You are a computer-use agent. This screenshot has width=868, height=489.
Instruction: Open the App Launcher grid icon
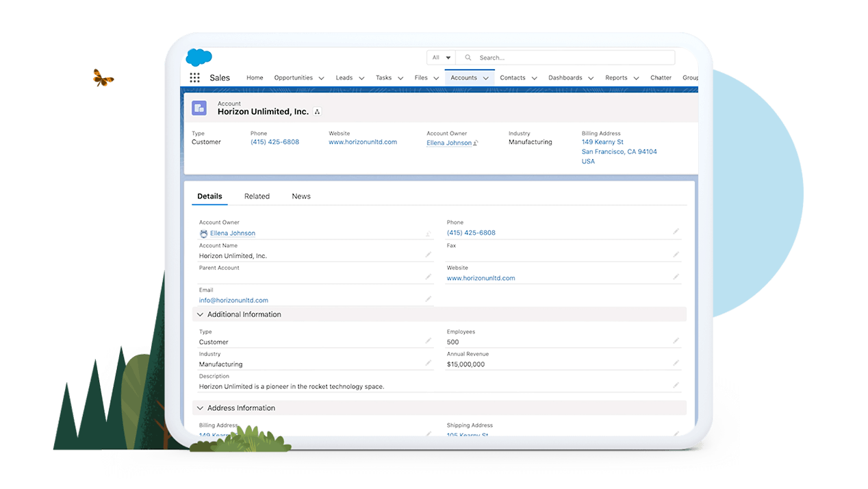point(195,78)
